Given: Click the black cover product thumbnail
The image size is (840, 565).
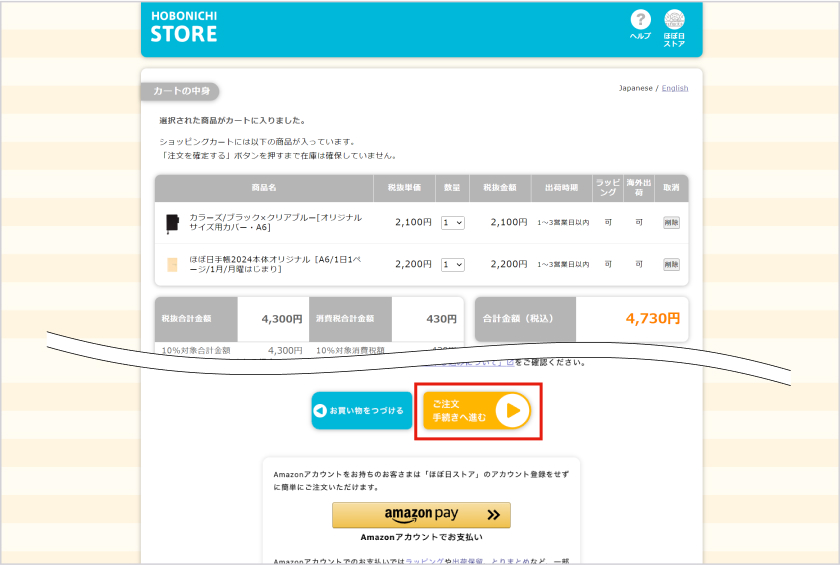Looking at the screenshot, I should 172,223.
